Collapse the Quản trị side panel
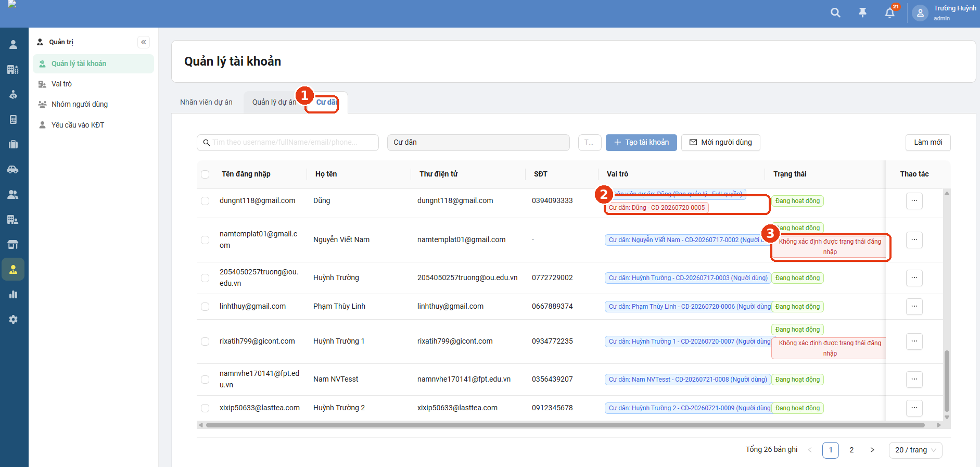 click(144, 42)
